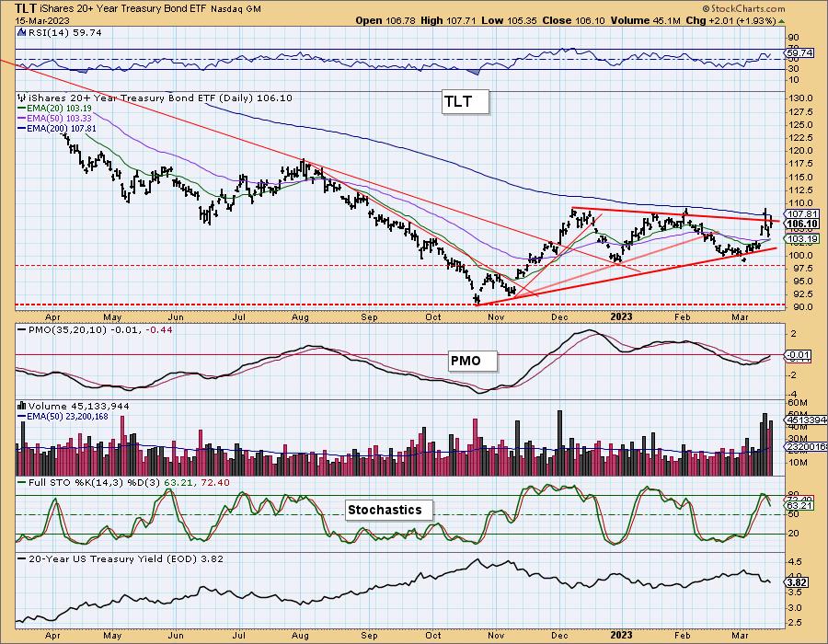828x644 pixels.
Task: Click the Nasdaq GM exchange label
Action: tap(236, 9)
